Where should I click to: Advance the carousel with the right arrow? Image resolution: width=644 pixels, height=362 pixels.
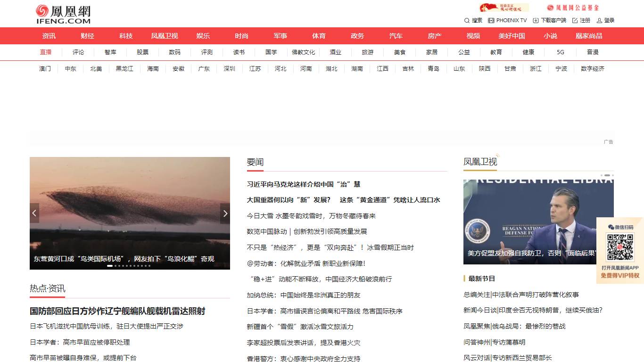[x=225, y=213]
